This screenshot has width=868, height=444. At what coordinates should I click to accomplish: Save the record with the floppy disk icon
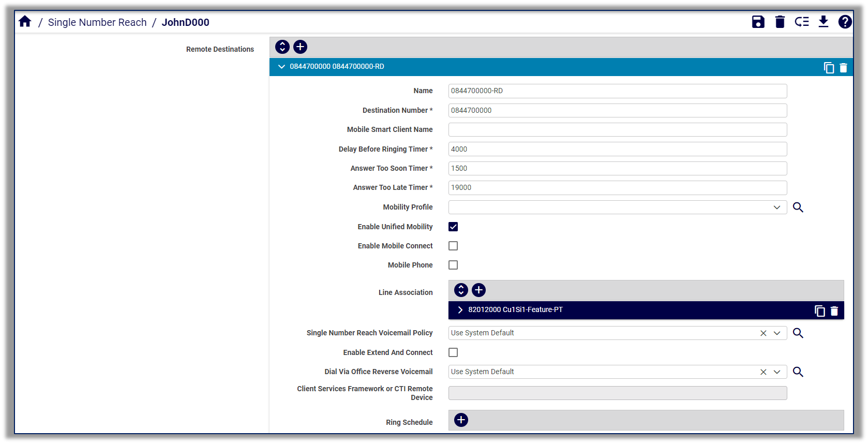click(x=758, y=22)
